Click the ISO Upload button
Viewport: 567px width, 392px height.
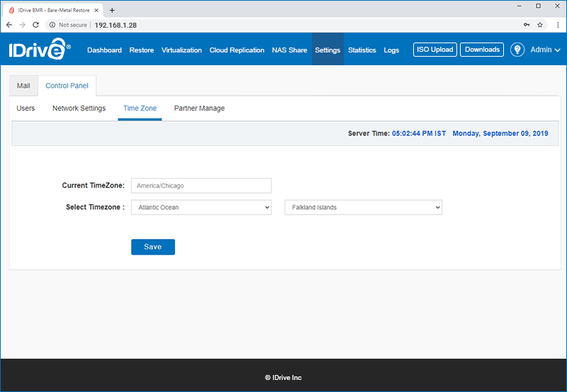(435, 50)
